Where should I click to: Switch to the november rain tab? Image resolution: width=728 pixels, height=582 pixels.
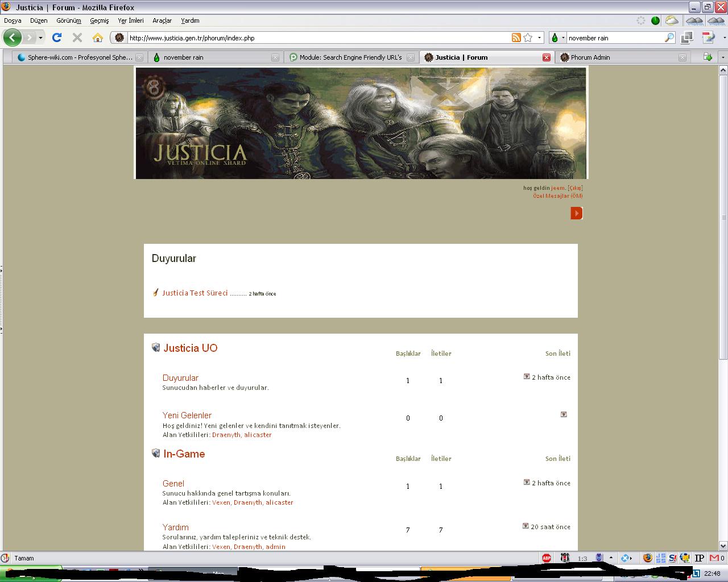(x=214, y=57)
